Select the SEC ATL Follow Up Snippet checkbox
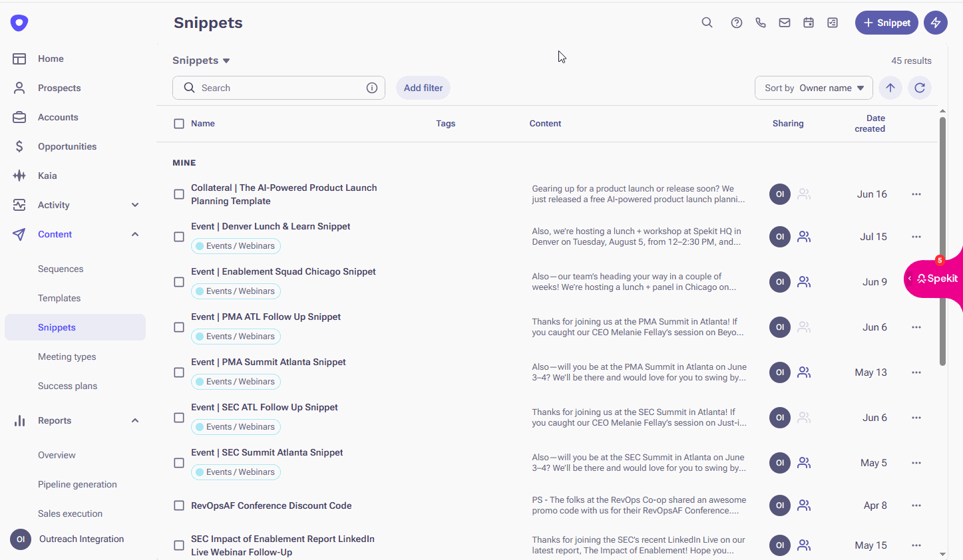The image size is (963, 560). coord(179,418)
